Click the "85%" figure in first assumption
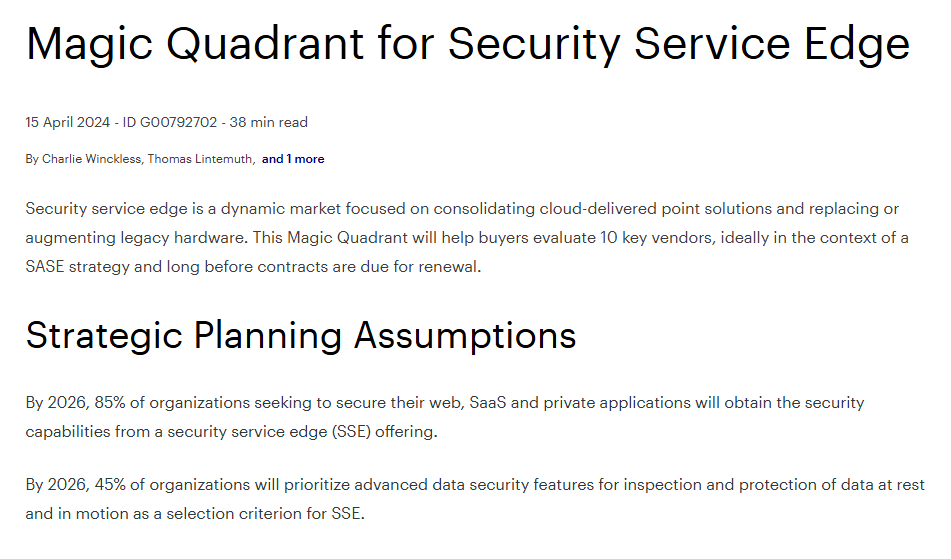951x559 pixels. click(x=111, y=403)
